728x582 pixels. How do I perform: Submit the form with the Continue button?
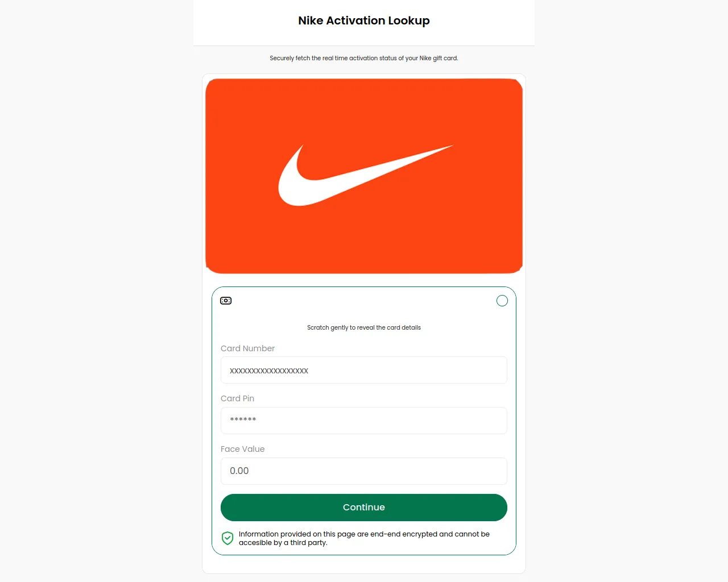[364, 508]
